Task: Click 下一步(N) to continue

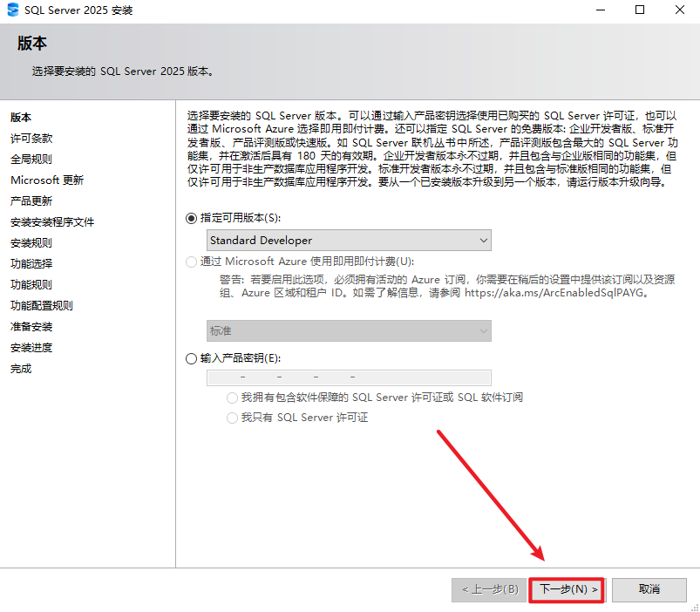Action: [567, 589]
